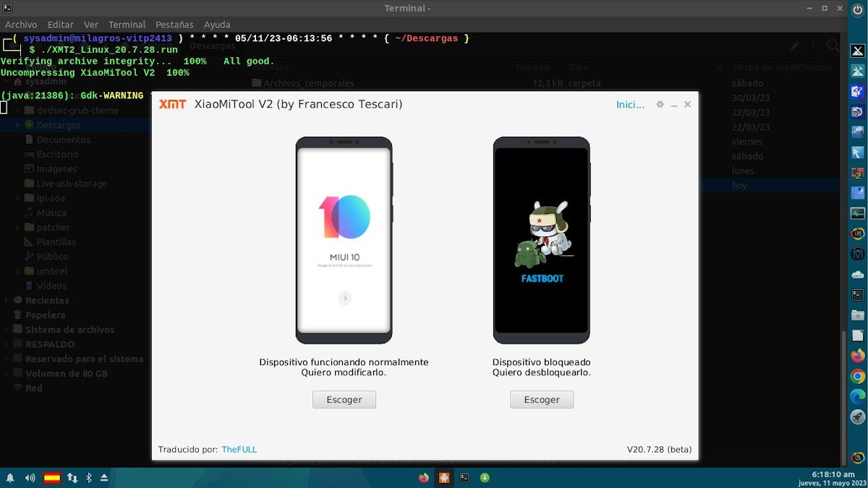Launch Firefox from the right dock
The height and width of the screenshot is (488, 868).
(x=858, y=356)
